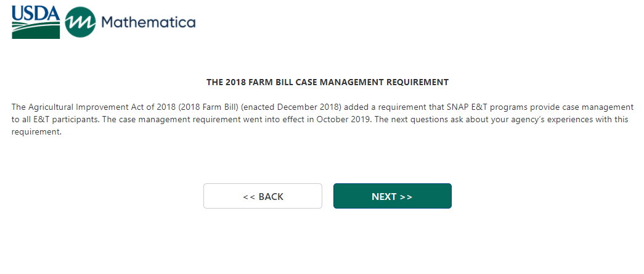Screen dimensions: 644x274
Task: Click the Mathematica wordmark text
Action: 148,23
